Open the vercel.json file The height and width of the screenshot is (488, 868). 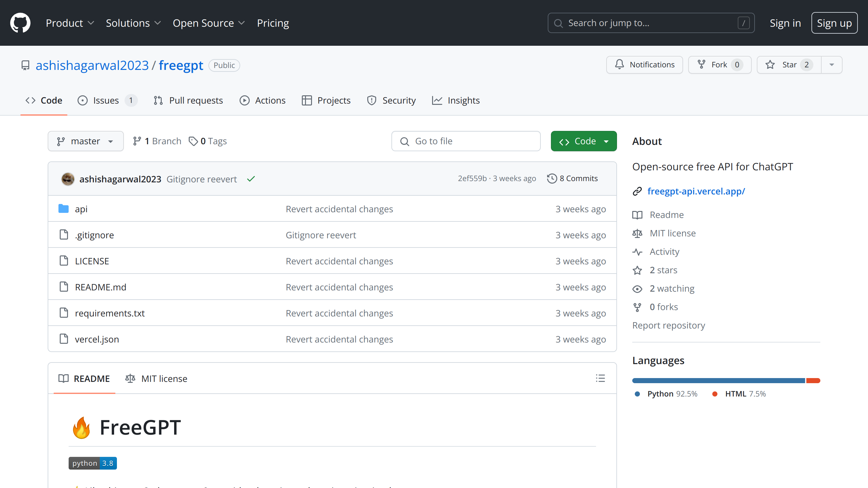pos(97,339)
